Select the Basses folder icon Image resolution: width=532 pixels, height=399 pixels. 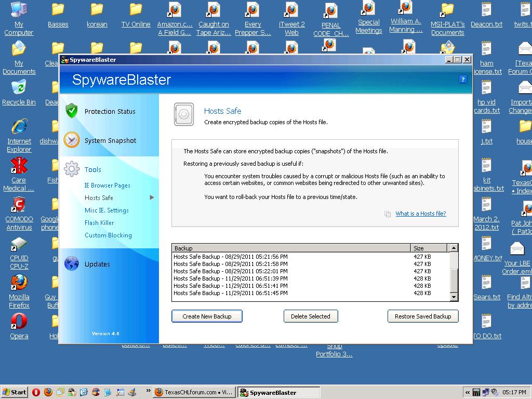(58, 9)
